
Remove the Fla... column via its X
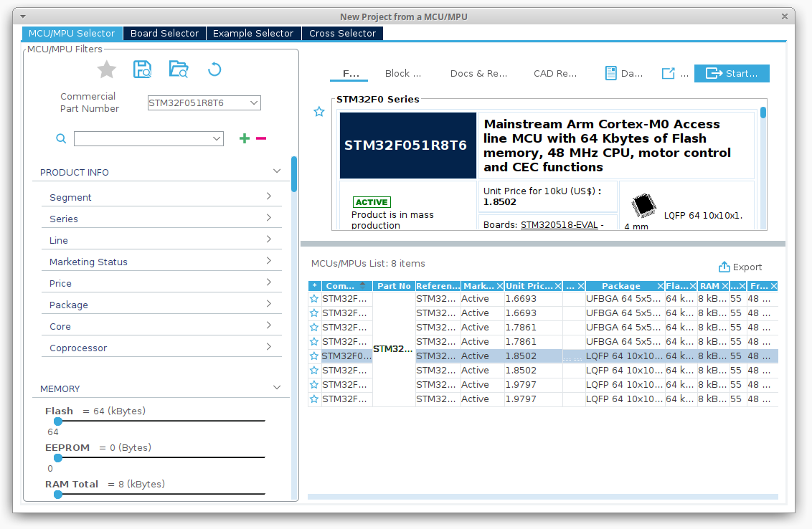[x=692, y=286]
